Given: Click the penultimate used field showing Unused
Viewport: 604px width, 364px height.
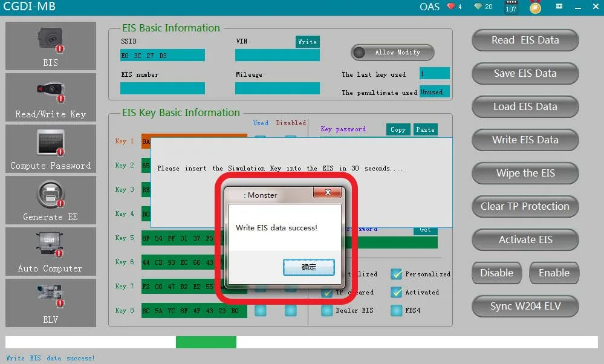Looking at the screenshot, I should click(435, 92).
